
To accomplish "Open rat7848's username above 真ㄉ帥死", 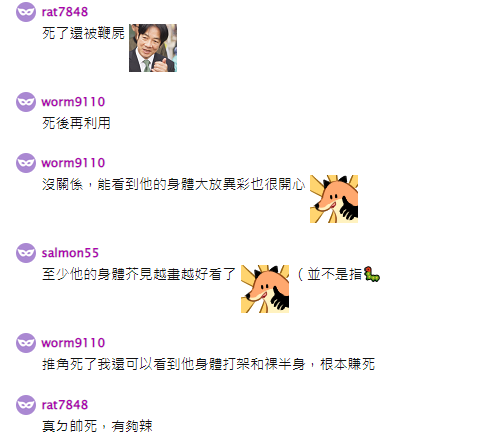I will point(65,405).
